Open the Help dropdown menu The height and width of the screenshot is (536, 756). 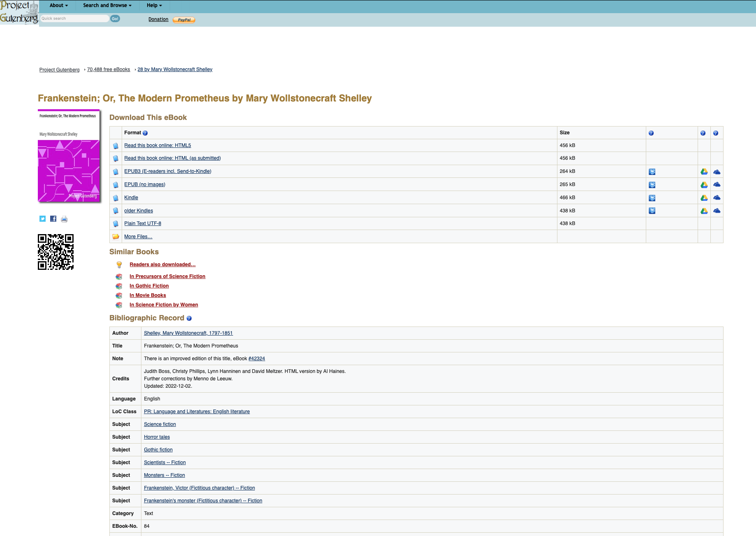(154, 5)
